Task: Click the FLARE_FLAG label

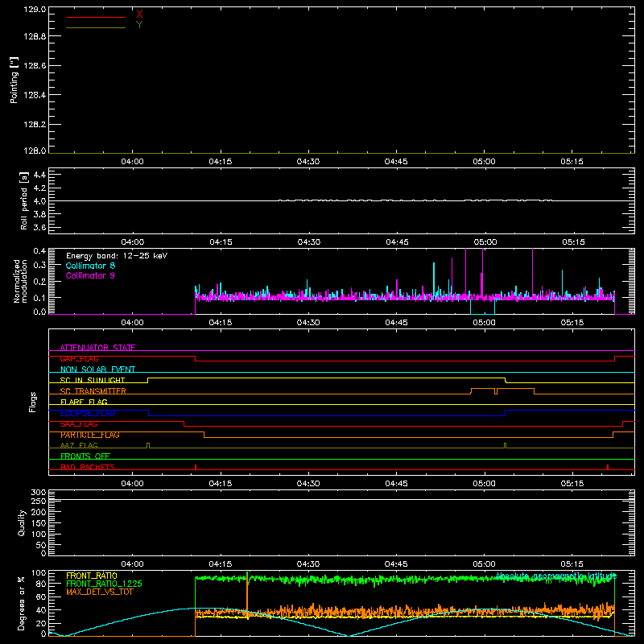Action: [x=84, y=402]
